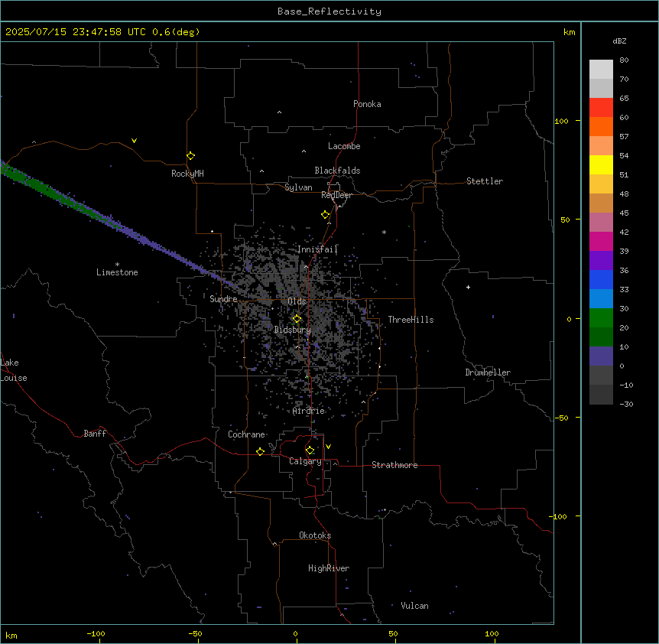Click the magenta 42-39 dBZ legend swatch
The height and width of the screenshot is (644, 659).
601,241
